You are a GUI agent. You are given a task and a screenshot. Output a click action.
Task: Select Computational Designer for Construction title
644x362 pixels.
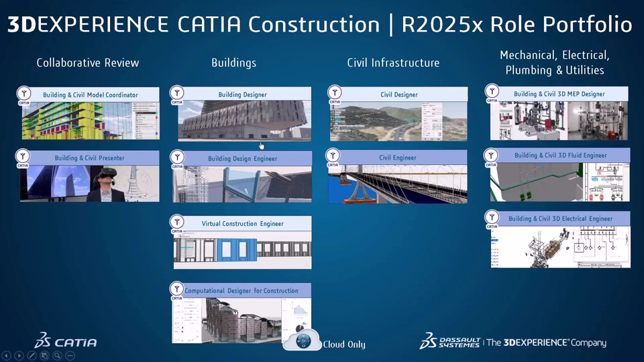[x=241, y=290]
